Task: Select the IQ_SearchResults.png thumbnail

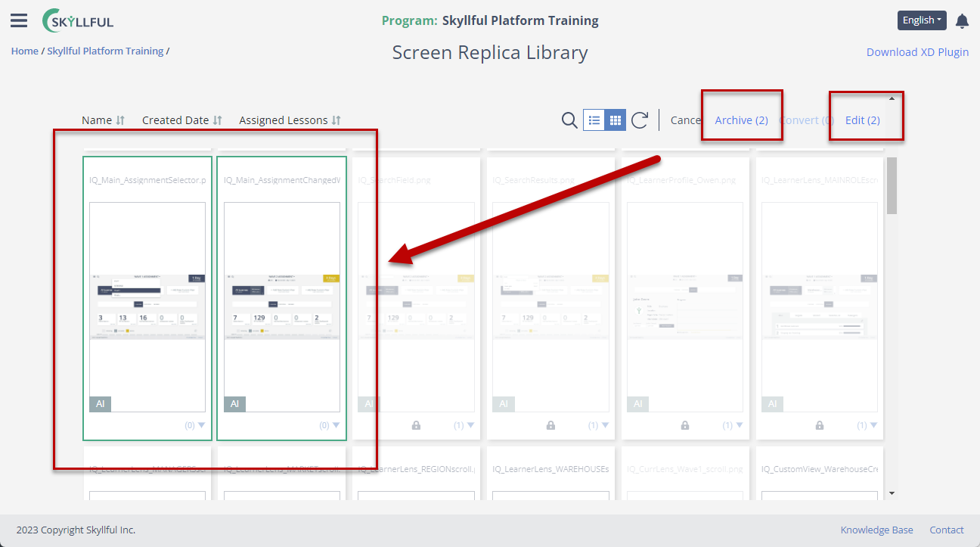Action: point(551,307)
